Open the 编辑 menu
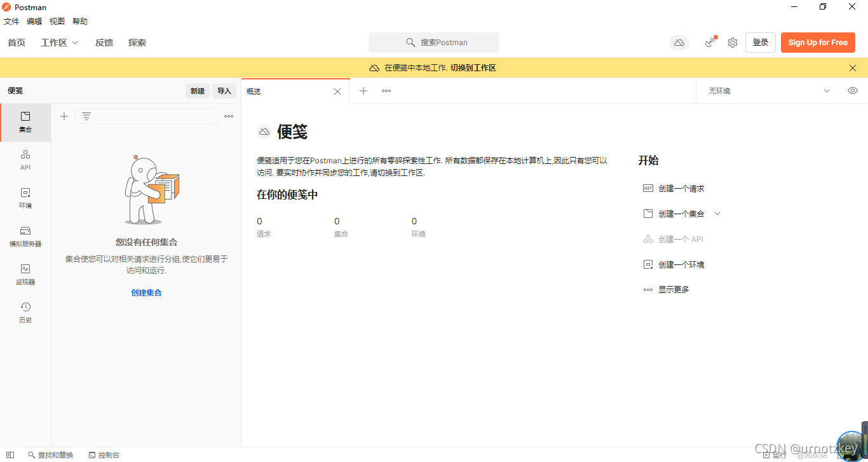 point(34,21)
